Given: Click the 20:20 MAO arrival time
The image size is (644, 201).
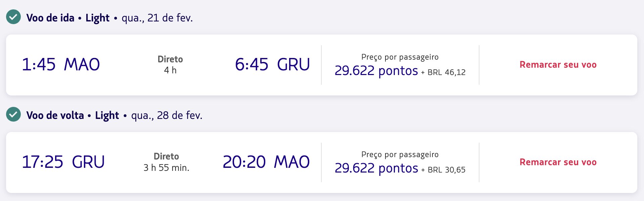Looking at the screenshot, I should coord(266,162).
